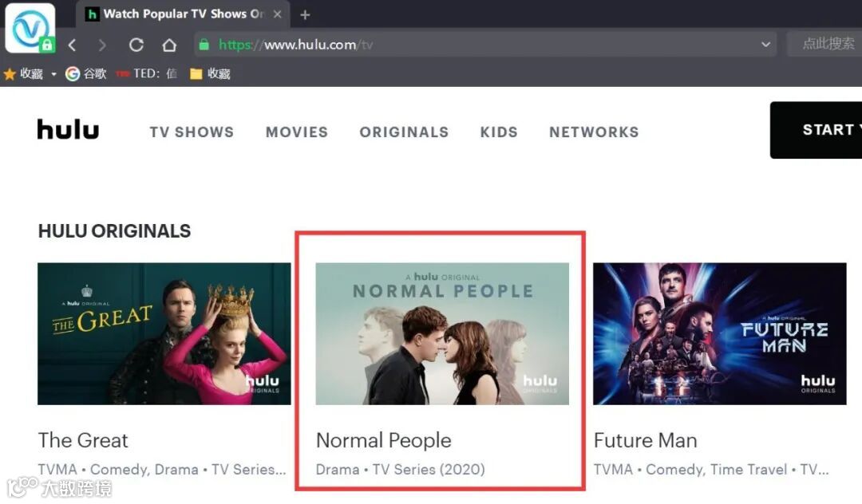Open the TED bookmark
Viewport: 862px width, 504px height.
click(x=146, y=73)
